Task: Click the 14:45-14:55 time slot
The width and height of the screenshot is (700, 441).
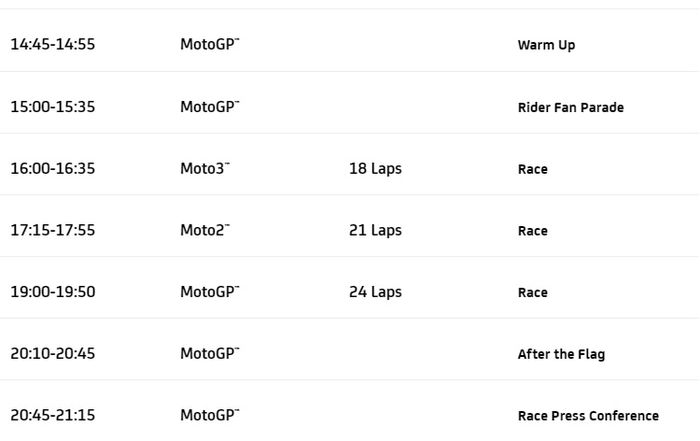Action: [53, 44]
